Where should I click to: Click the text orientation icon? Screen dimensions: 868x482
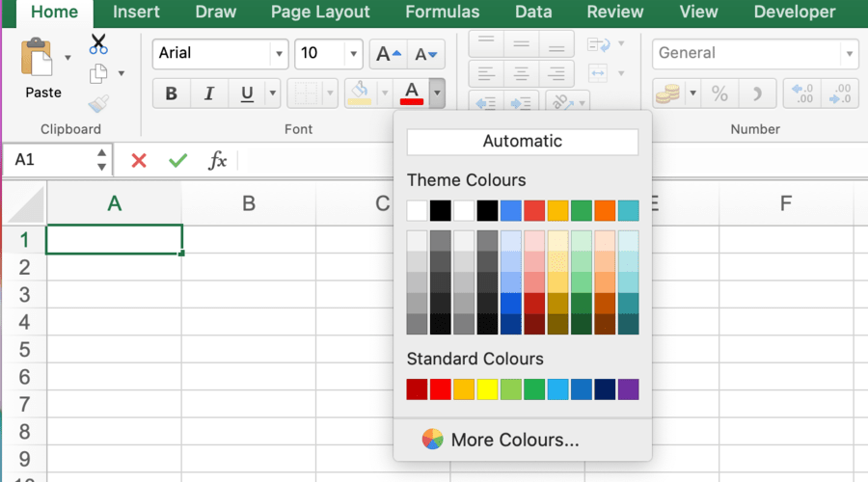pyautogui.click(x=562, y=102)
